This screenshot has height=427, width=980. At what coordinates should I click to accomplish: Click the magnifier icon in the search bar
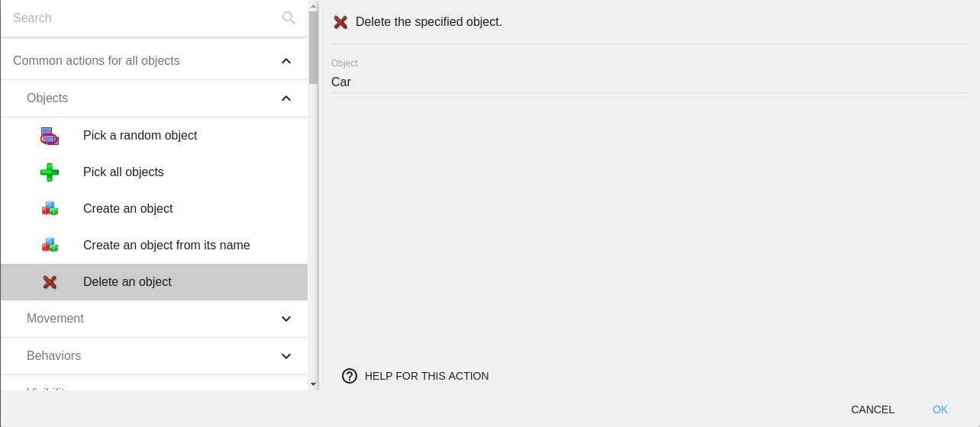coord(289,18)
